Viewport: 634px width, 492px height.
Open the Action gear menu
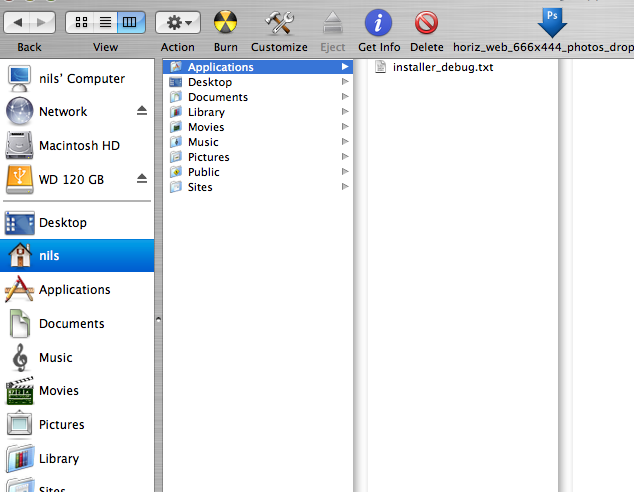tap(178, 22)
